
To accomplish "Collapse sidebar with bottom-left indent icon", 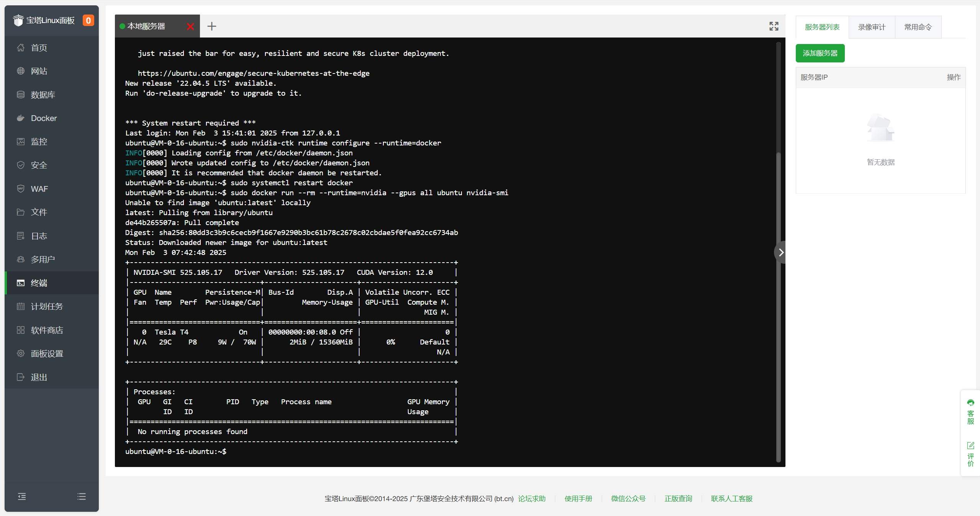I will tap(22, 496).
